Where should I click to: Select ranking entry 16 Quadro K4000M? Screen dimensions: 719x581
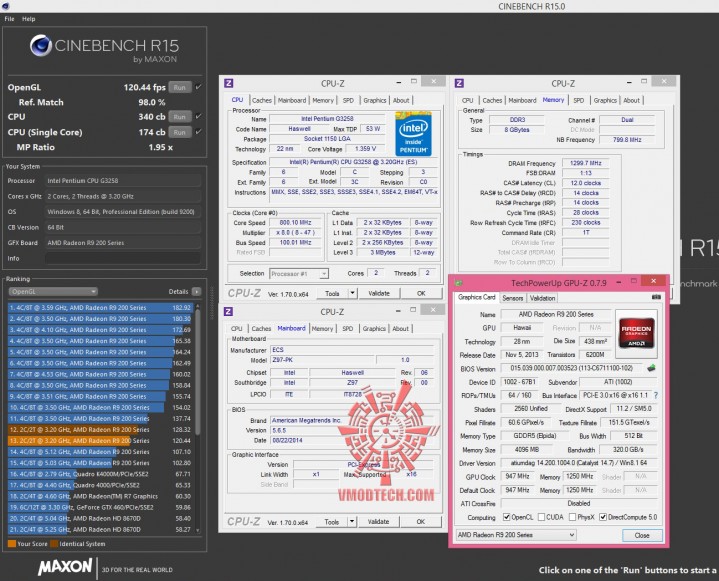click(x=100, y=474)
